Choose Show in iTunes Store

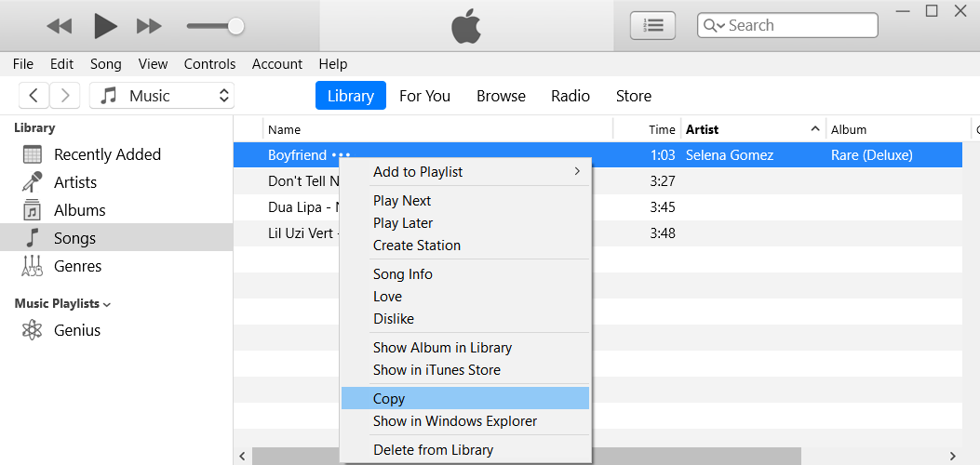[465, 371]
